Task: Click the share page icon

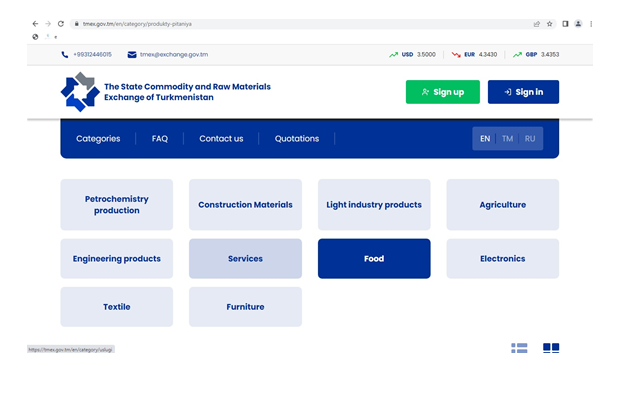Action: click(x=535, y=24)
